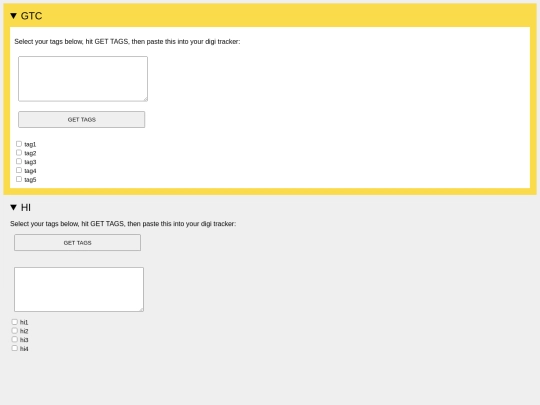
Task: Click the instruction text in HI section
Action: [x=123, y=224]
